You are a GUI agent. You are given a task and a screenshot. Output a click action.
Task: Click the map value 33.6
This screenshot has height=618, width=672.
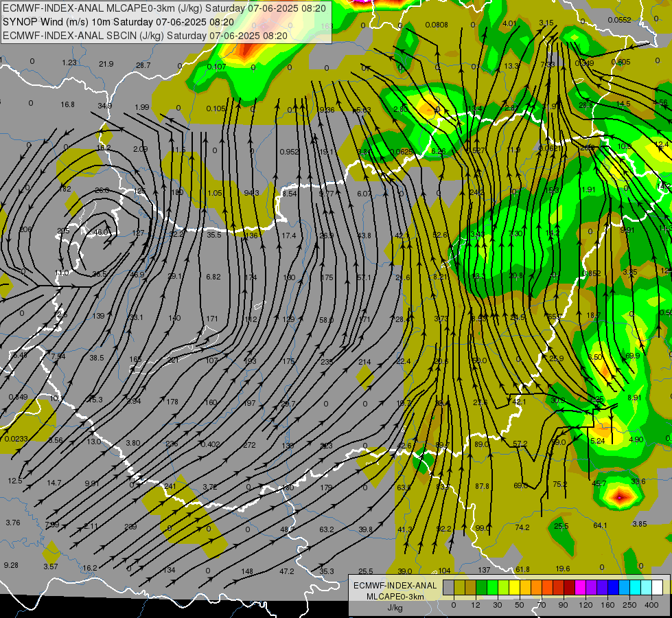tap(638, 481)
